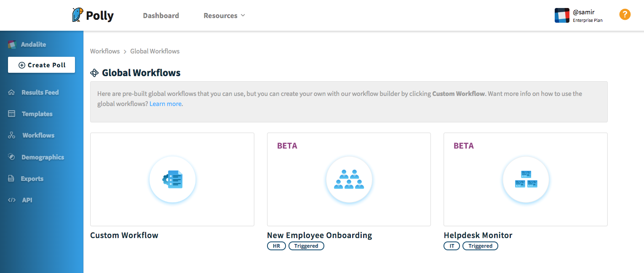
Task: Open Demographics in the sidebar
Action: point(43,157)
